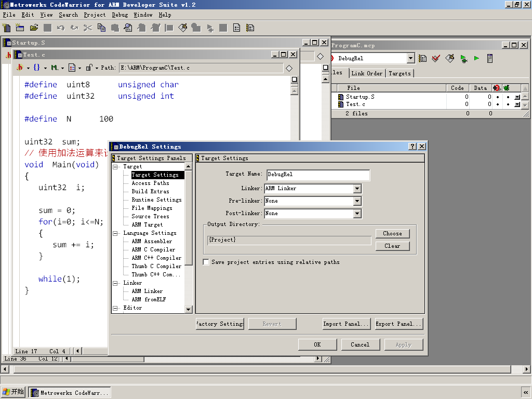Open the File menu
Image resolution: width=532 pixels, height=399 pixels.
point(9,15)
